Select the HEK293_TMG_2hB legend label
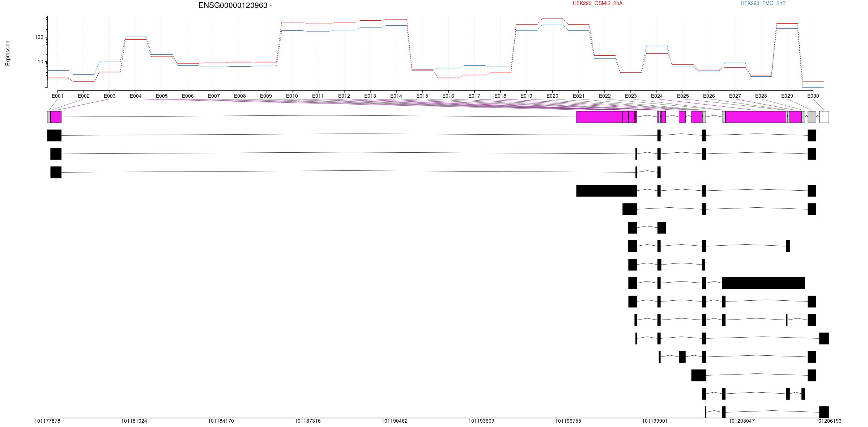The image size is (868, 427). point(763,3)
